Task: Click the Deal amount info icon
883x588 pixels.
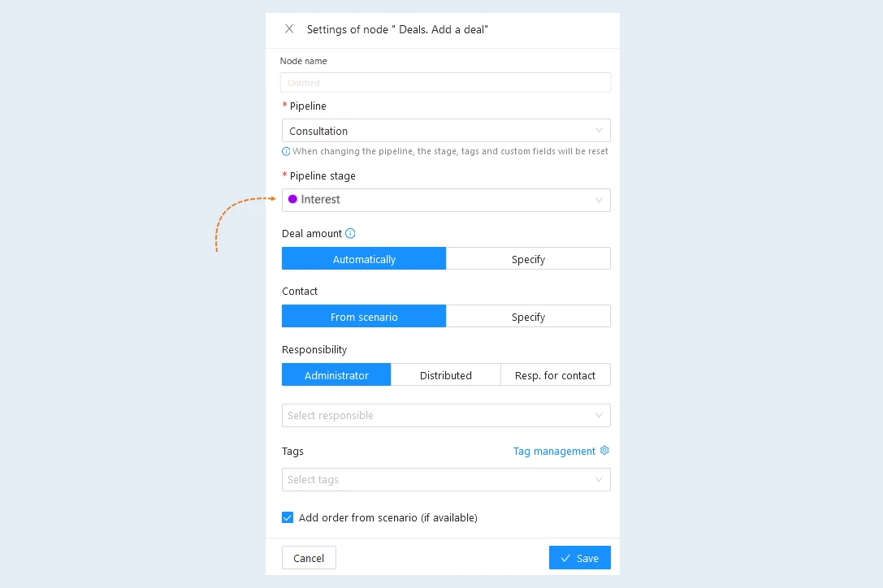Action: tap(350, 233)
